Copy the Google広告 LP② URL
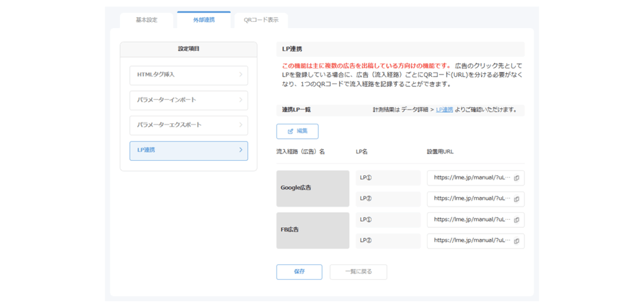 pyautogui.click(x=517, y=199)
